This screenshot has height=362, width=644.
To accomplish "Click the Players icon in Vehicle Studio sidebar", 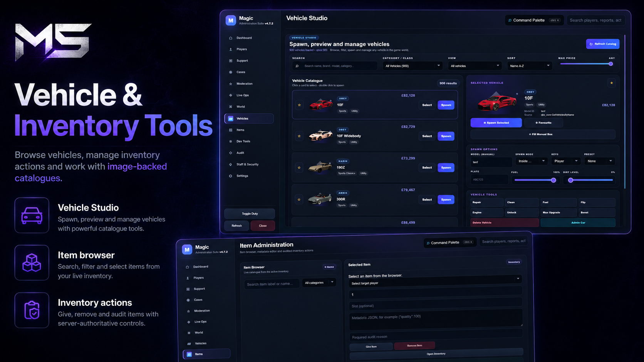I will (x=231, y=49).
